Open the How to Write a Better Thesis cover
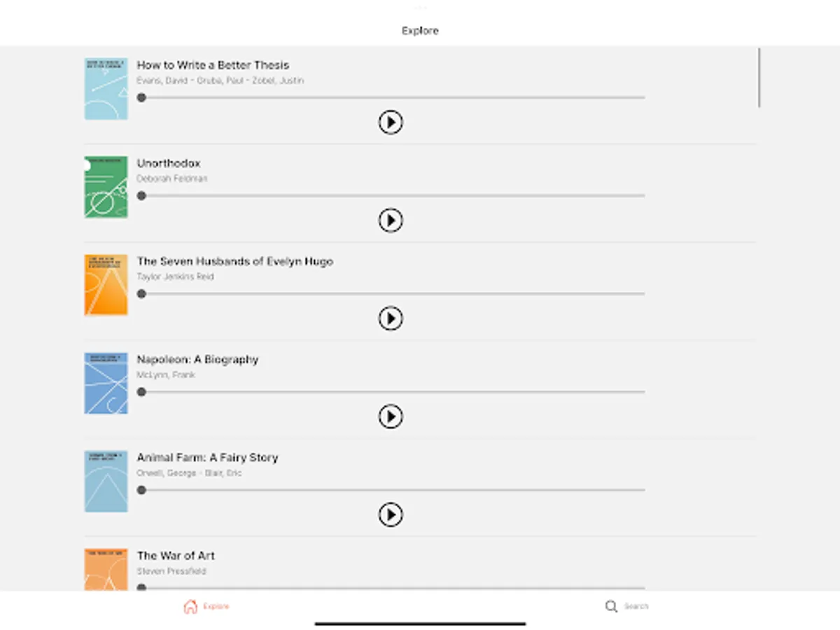 point(106,89)
